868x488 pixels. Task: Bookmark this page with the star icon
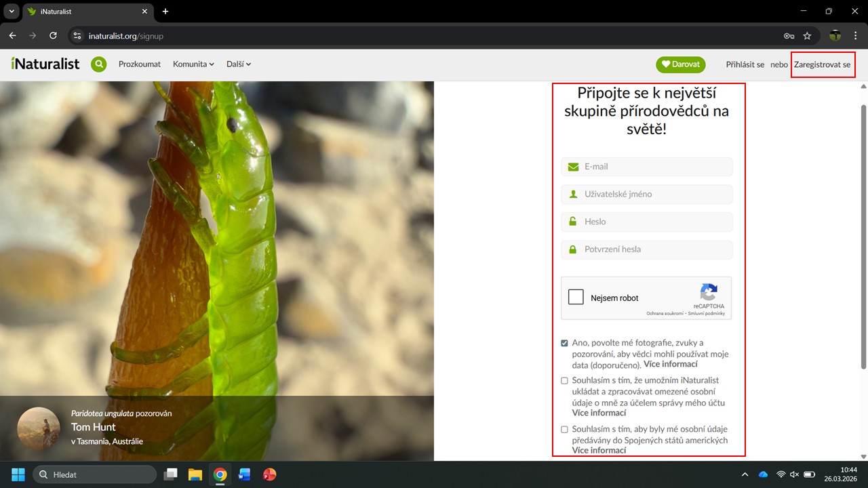tap(807, 36)
